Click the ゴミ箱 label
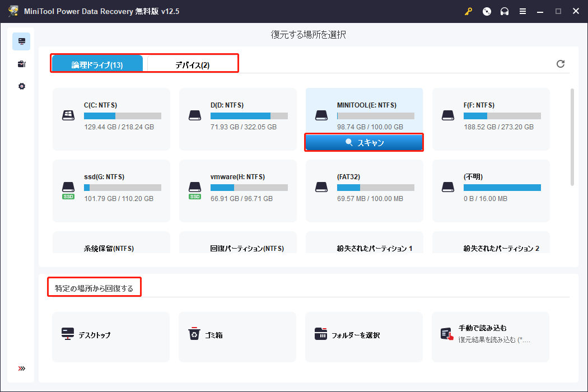Viewport: 588px width, 392px height. click(x=213, y=335)
